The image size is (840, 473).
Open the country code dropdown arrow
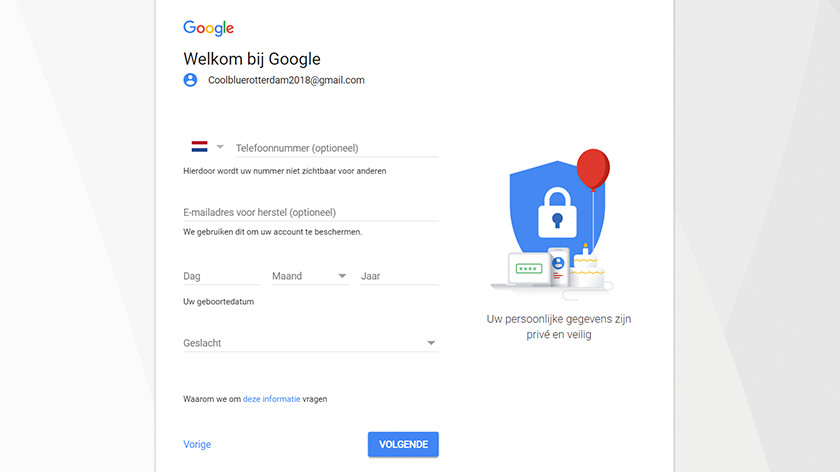click(x=220, y=146)
